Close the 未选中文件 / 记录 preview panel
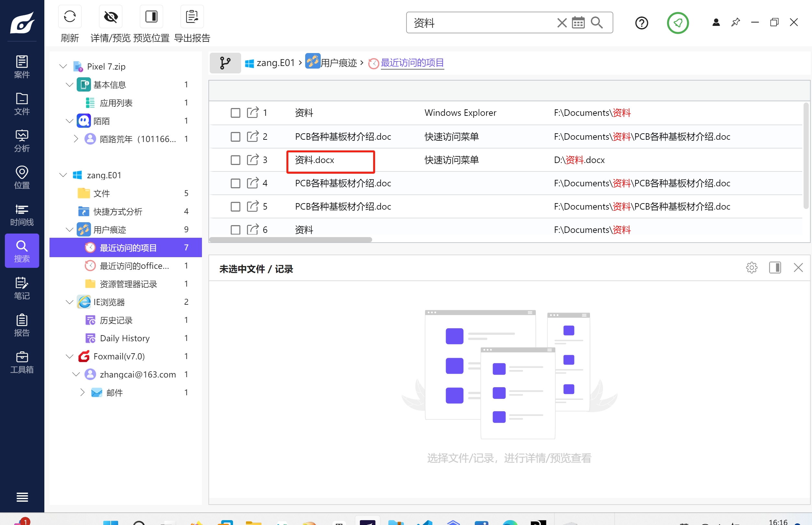The width and height of the screenshot is (812, 525). (798, 268)
